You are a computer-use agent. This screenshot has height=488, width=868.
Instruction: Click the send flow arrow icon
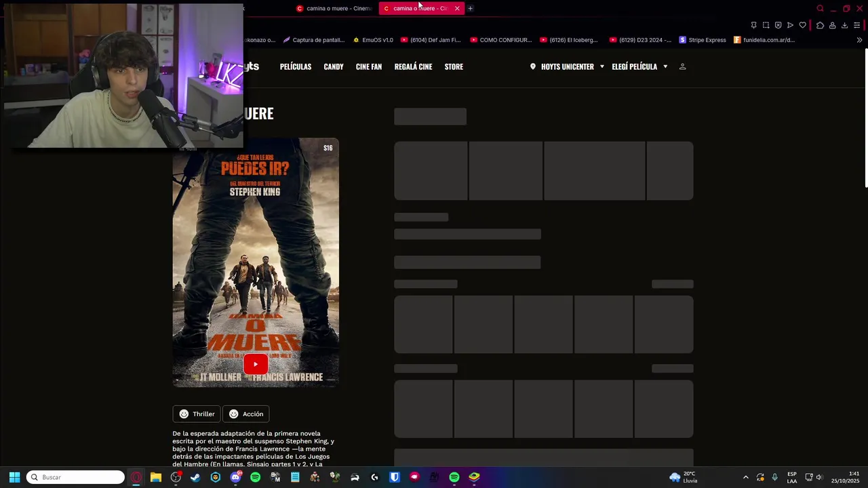[790, 25]
